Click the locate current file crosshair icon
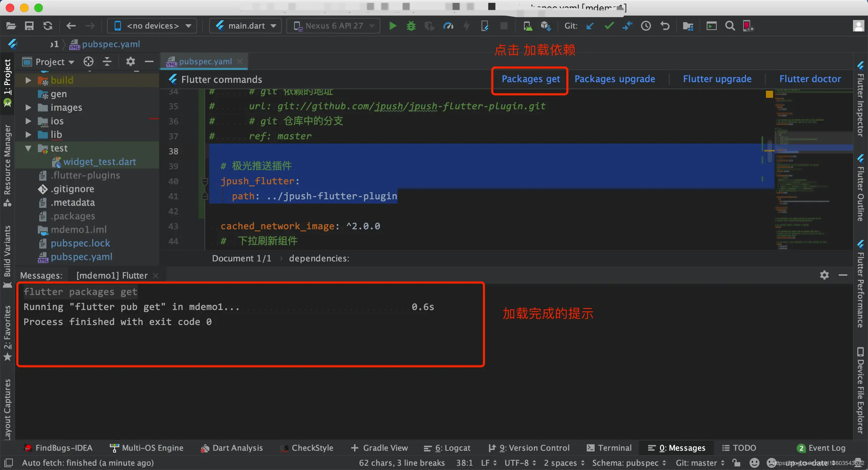868x470 pixels. (88, 61)
